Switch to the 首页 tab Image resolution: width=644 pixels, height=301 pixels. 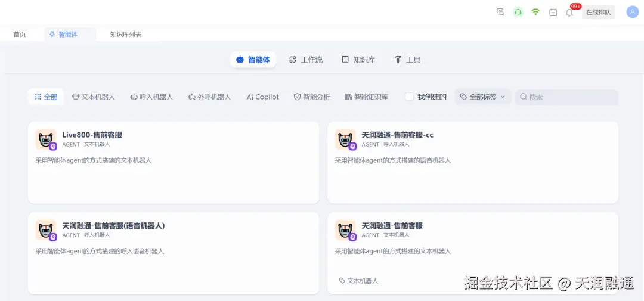pos(20,35)
